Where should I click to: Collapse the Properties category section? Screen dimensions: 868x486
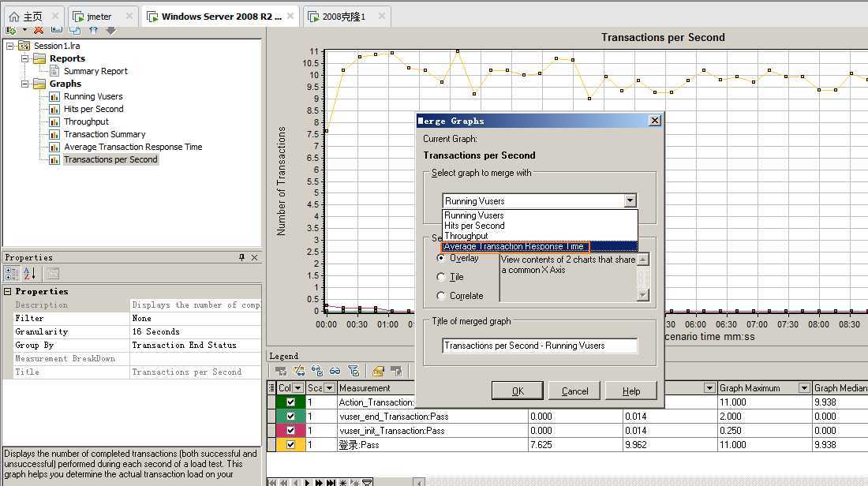pos(8,291)
